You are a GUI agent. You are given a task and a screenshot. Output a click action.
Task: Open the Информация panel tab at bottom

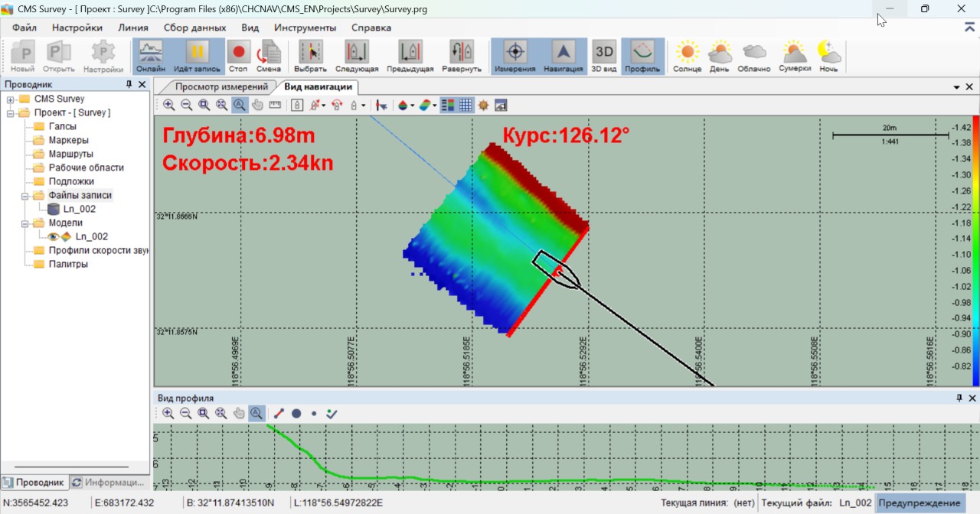pos(108,483)
